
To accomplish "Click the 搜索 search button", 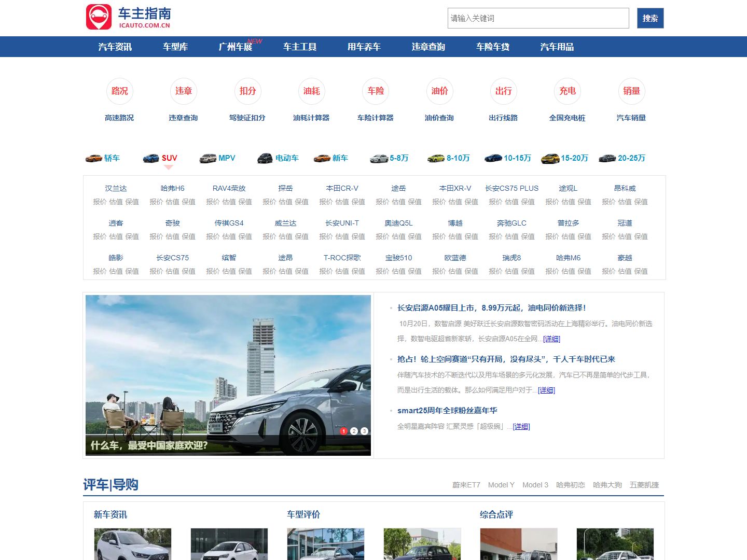I will coord(651,18).
